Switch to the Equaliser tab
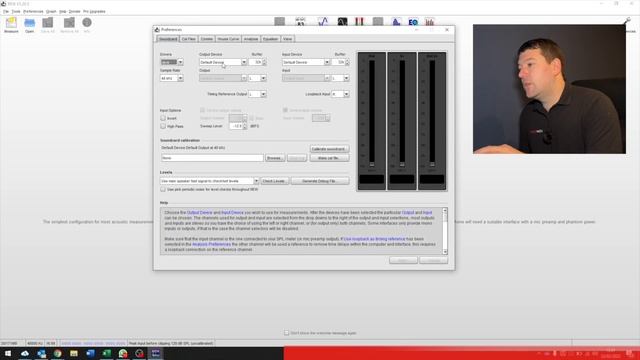The height and width of the screenshot is (360, 640). [x=270, y=39]
